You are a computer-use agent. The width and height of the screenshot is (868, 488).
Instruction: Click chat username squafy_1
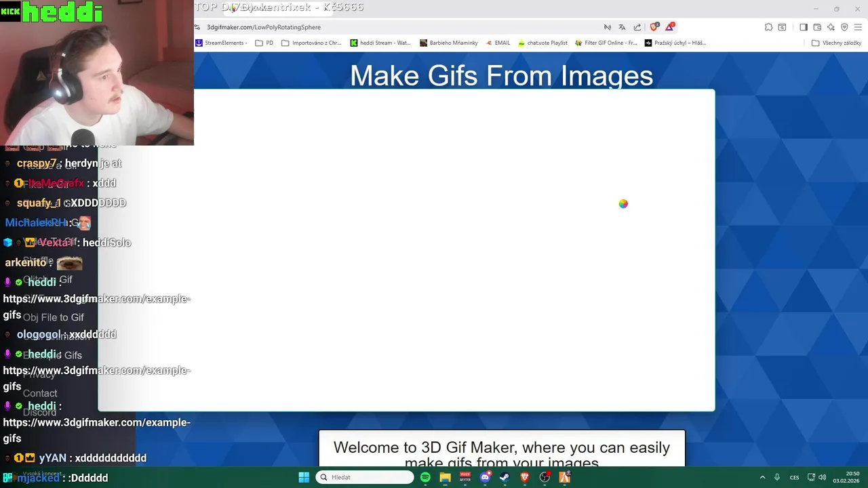(39, 203)
